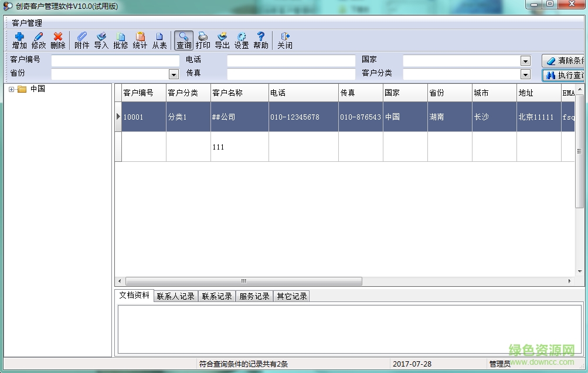This screenshot has width=588, height=373.
Task: Select the 修改 icon to edit record
Action: [x=38, y=40]
